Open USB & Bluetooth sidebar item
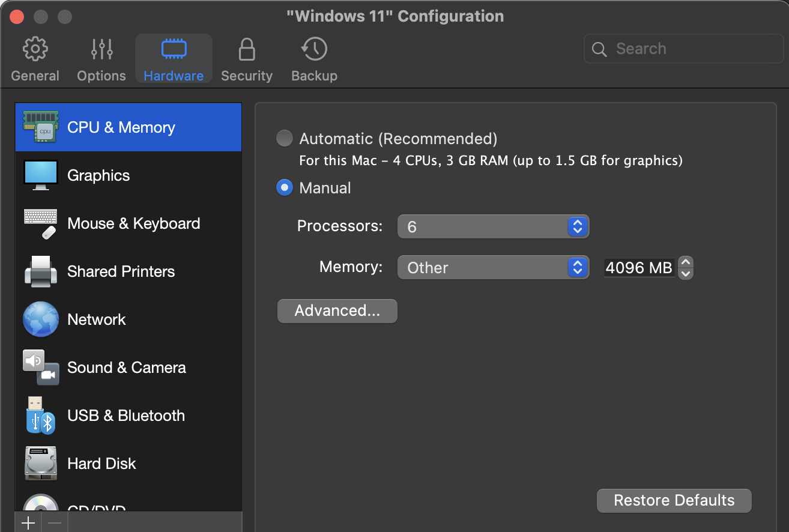 coord(125,416)
